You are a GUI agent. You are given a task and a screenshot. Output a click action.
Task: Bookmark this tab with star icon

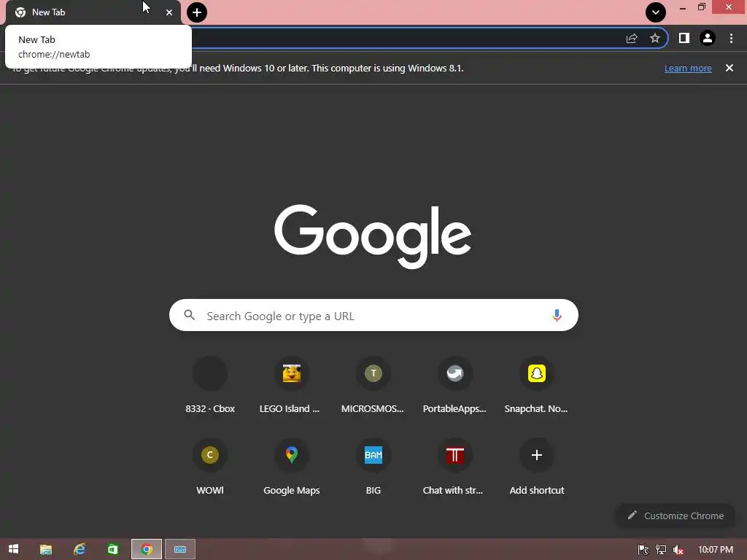pyautogui.click(x=655, y=39)
